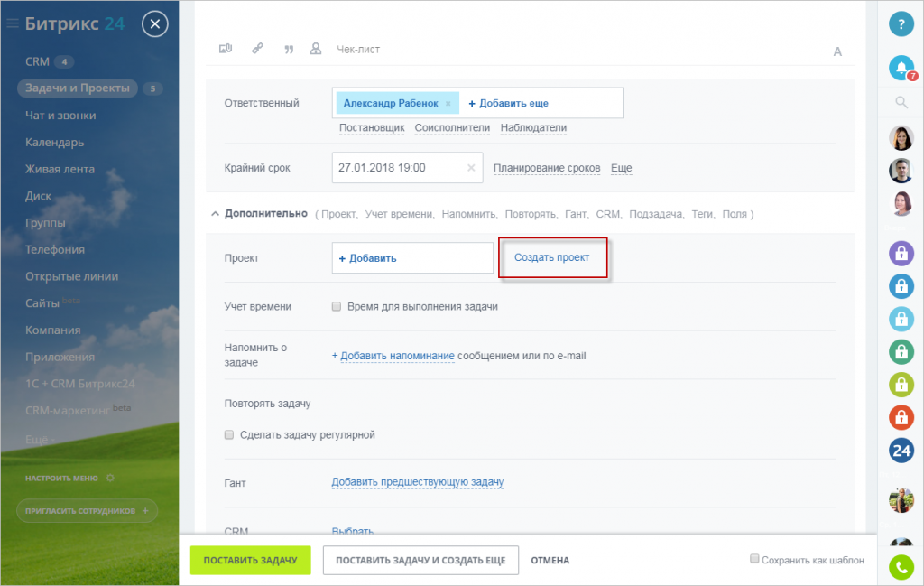Expand the Ещё sidebar menu item
The height and width of the screenshot is (586, 924).
point(40,440)
